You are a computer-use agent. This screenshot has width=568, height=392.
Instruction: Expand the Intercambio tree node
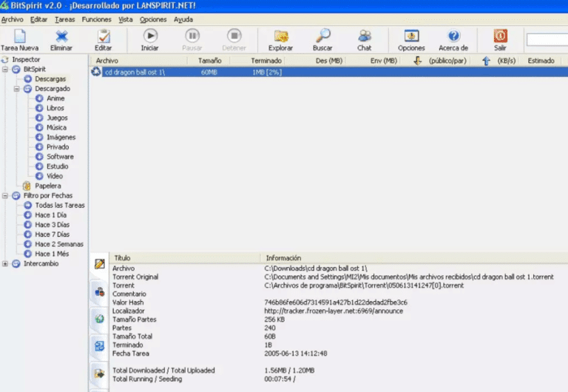tap(5, 264)
